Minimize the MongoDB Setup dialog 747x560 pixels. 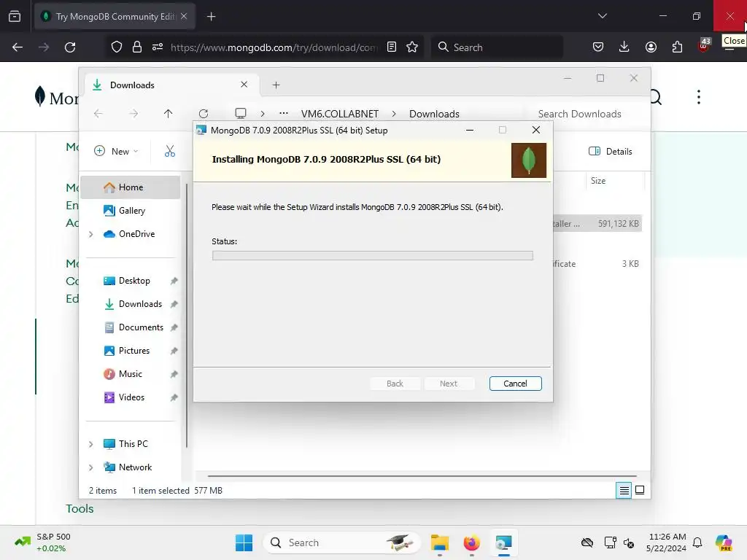click(470, 130)
